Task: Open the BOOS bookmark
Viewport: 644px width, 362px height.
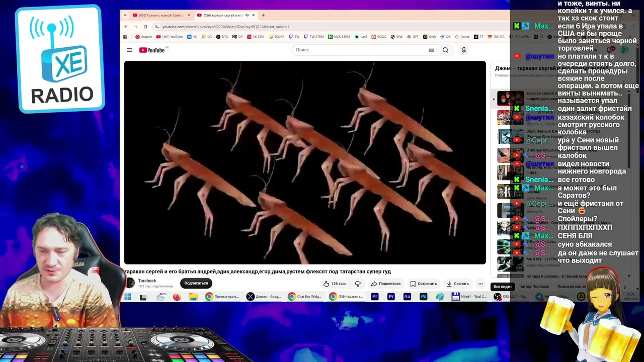Action: point(379,37)
